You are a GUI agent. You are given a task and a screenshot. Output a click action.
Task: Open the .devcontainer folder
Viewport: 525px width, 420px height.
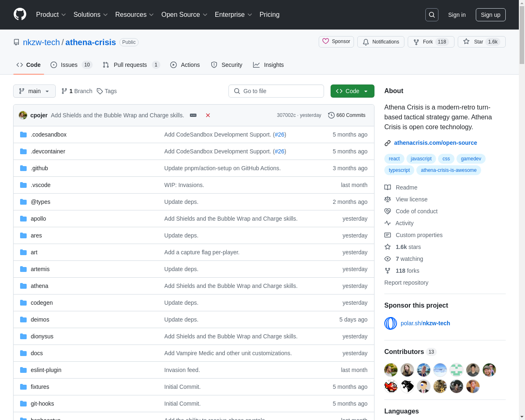tap(48, 151)
